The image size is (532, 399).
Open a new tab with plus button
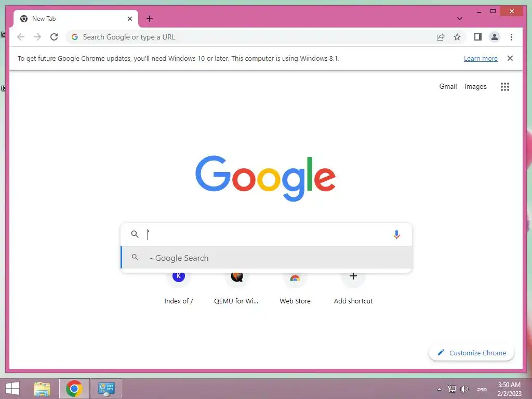[150, 19]
